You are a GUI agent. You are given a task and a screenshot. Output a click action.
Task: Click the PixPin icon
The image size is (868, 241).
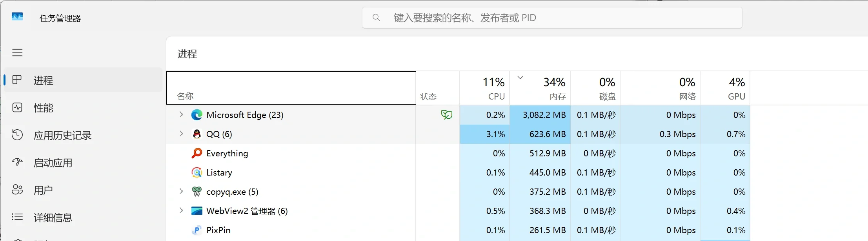click(x=197, y=230)
